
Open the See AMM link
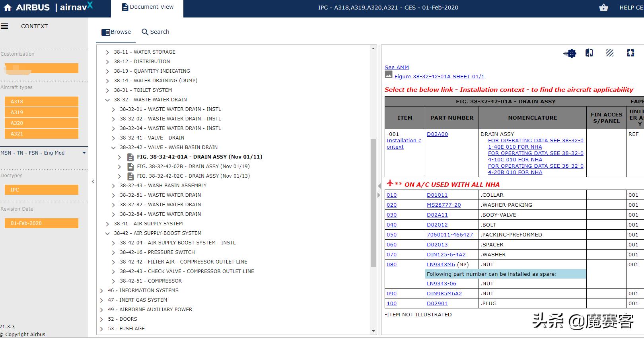click(397, 68)
